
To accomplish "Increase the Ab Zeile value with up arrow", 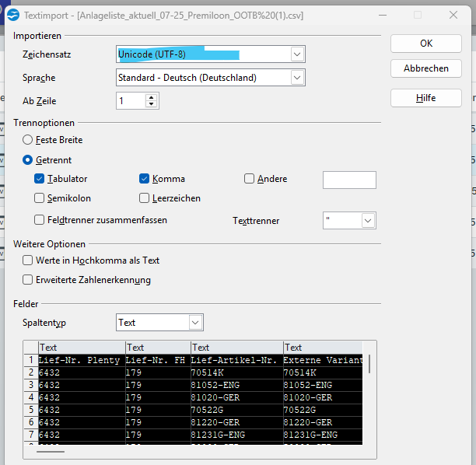I will tap(151, 97).
